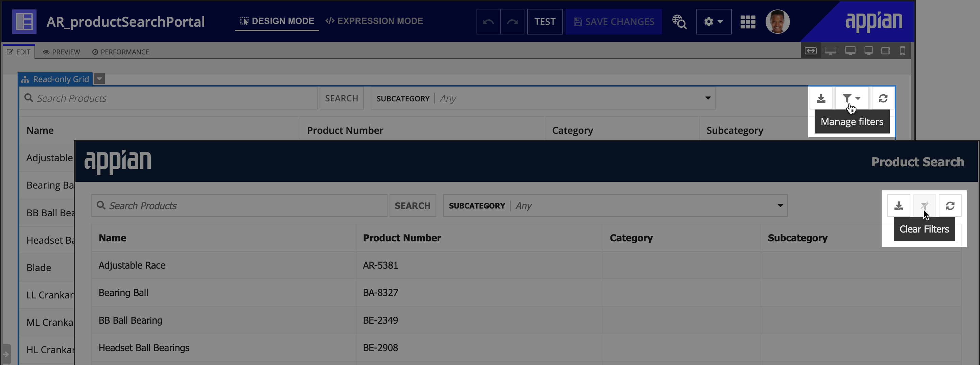Click the download icon in preview
The width and height of the screenshot is (980, 365).
click(898, 205)
